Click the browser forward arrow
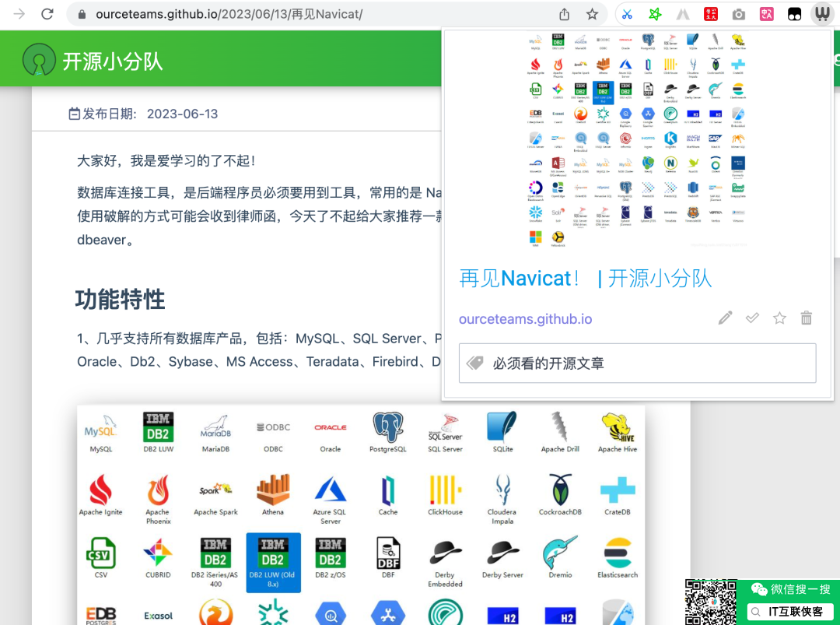This screenshot has width=840, height=625. 19,14
